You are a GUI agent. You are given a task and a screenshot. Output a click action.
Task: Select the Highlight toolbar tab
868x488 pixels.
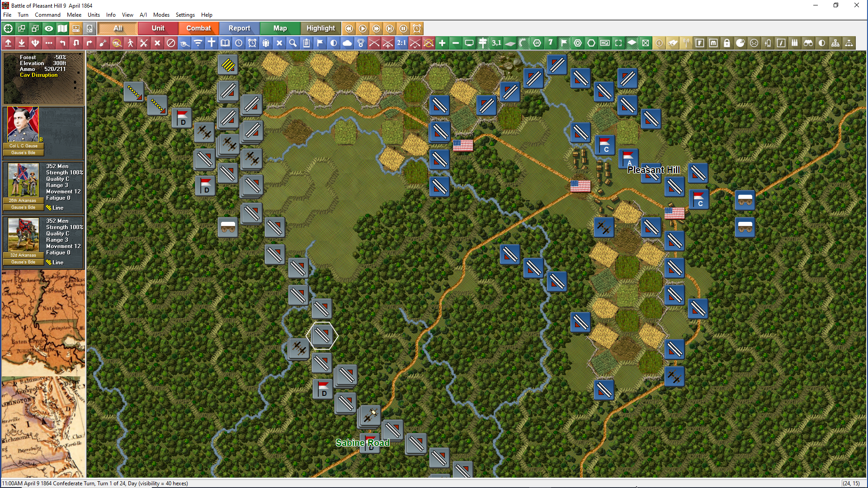321,28
